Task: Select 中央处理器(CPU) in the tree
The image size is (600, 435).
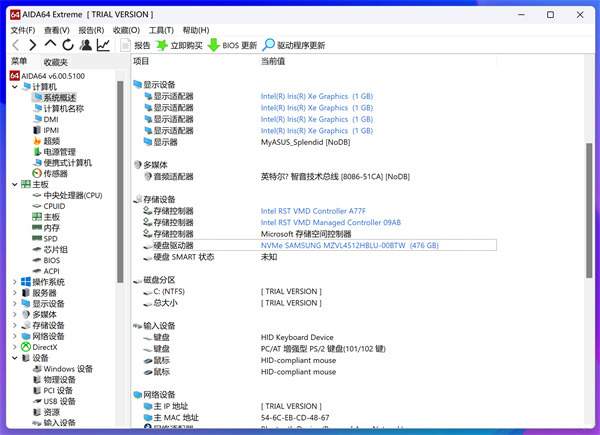Action: pos(72,196)
